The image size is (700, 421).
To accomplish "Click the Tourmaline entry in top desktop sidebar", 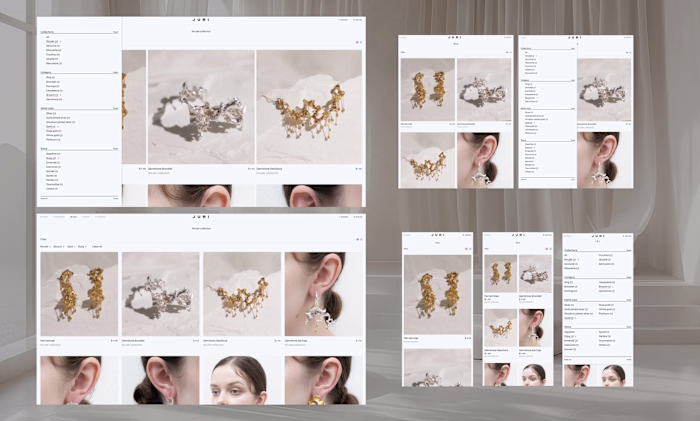I will [x=54, y=184].
